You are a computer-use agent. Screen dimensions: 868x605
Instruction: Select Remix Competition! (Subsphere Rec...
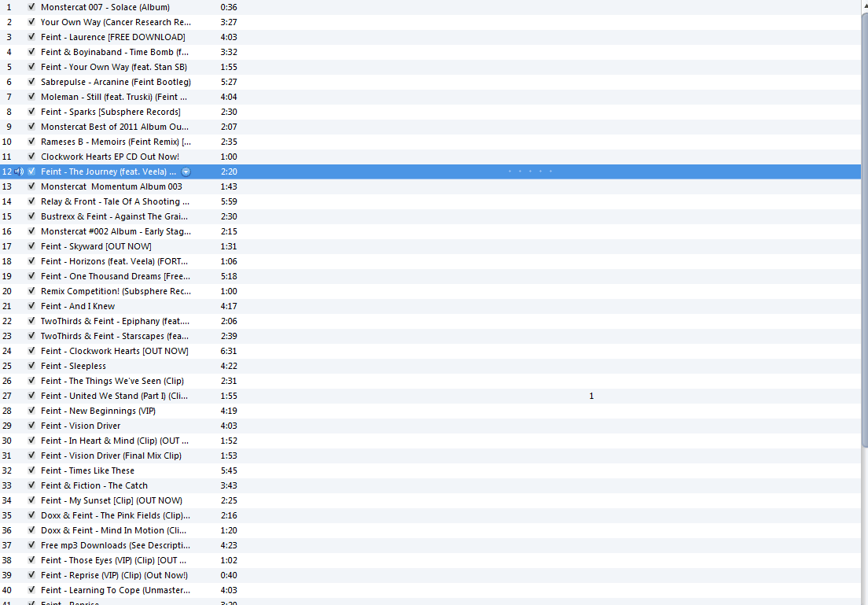click(x=116, y=291)
